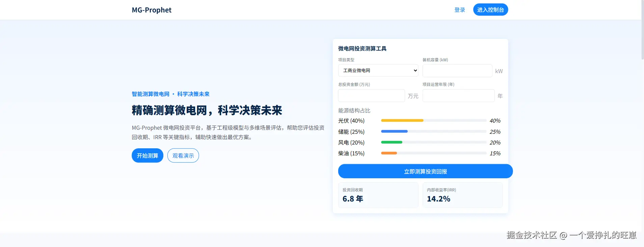Open the 登录 login link

460,10
